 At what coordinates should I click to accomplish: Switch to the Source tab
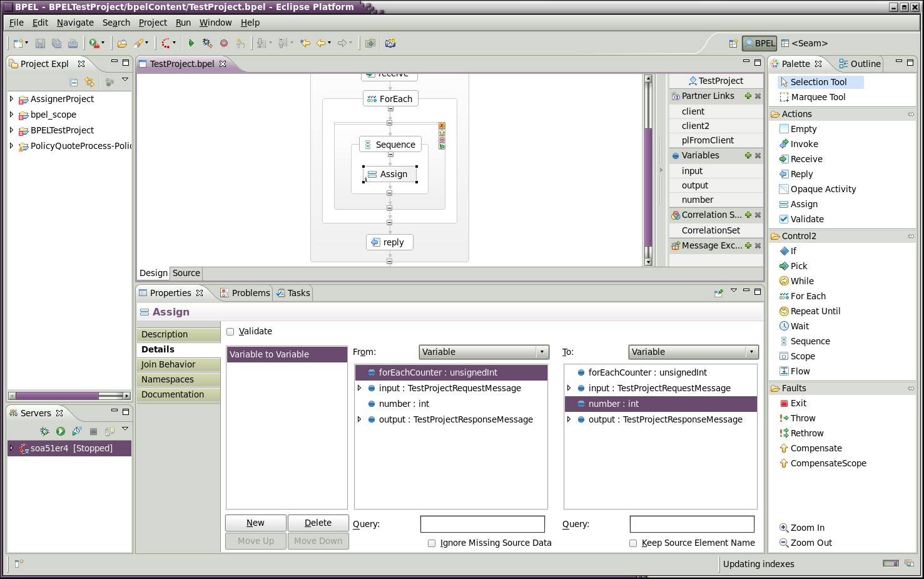186,273
